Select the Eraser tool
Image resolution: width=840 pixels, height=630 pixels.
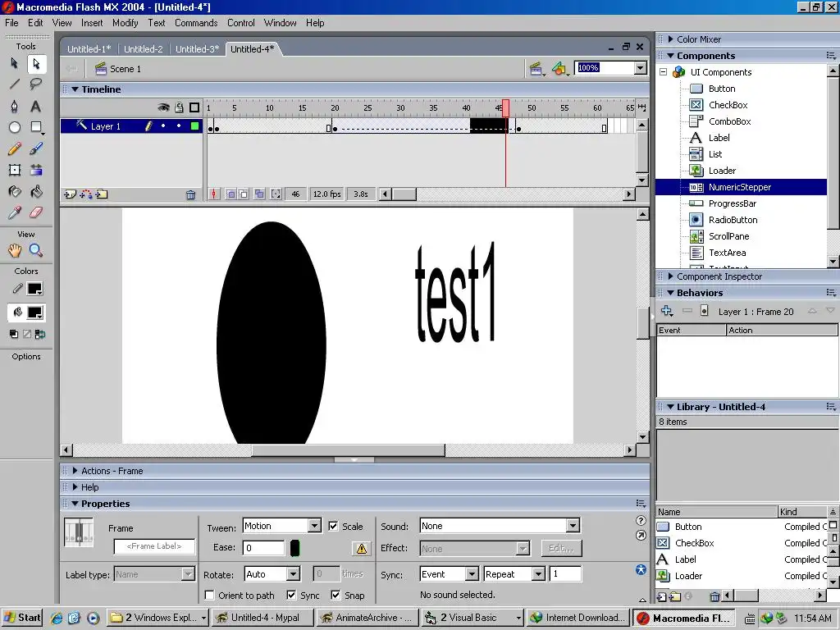pyautogui.click(x=36, y=212)
